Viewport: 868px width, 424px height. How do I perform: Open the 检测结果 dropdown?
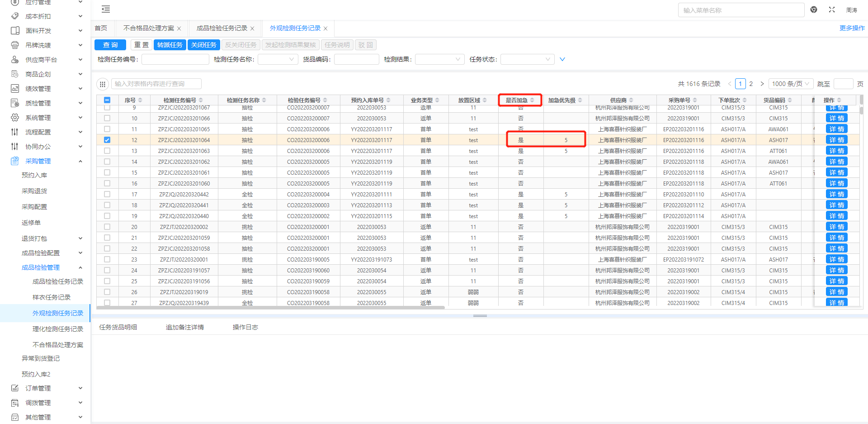pyautogui.click(x=439, y=59)
